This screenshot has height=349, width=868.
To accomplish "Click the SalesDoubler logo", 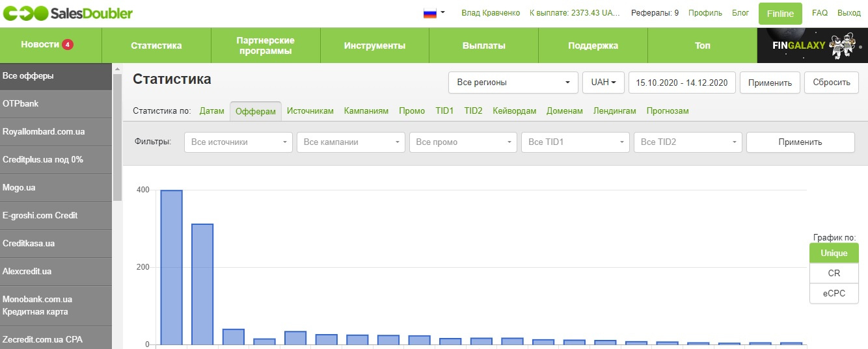I will 67,13.
